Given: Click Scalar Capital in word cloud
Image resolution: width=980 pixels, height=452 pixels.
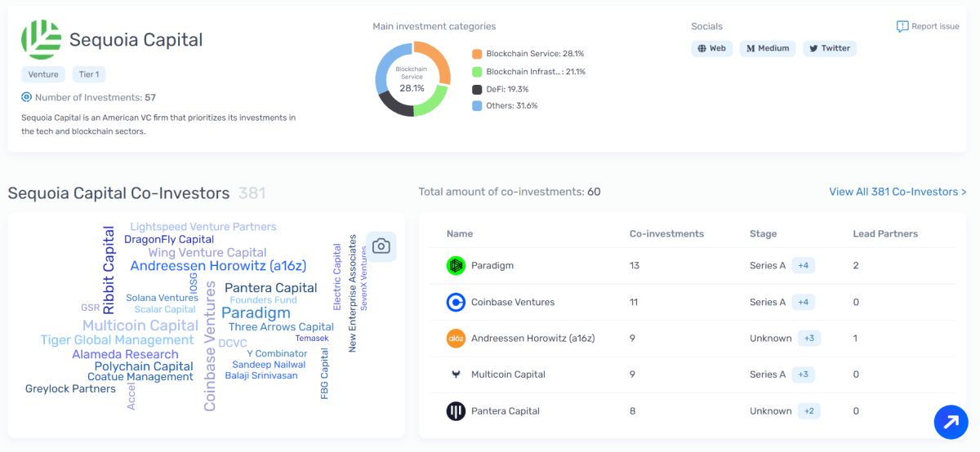Looking at the screenshot, I should 165,309.
